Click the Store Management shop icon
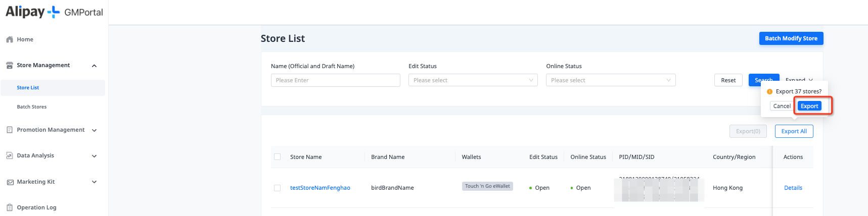The image size is (868, 216). click(10, 66)
